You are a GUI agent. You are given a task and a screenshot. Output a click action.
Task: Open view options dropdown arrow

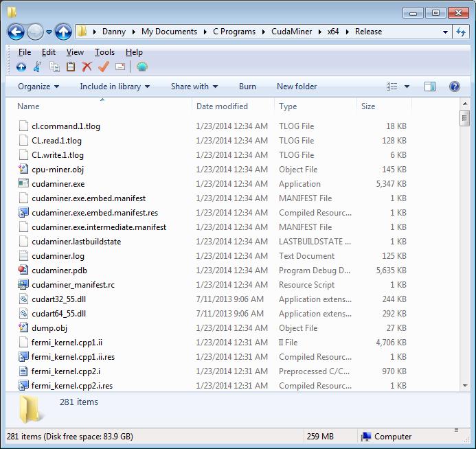(407, 87)
